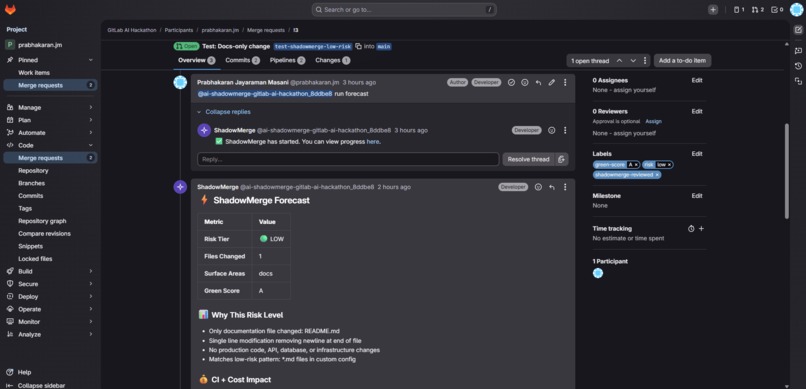Open the history icon in right rail
The image size is (806, 389).
798,66
